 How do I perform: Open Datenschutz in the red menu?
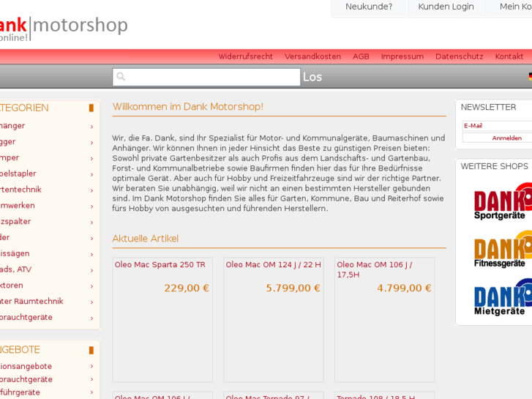pos(459,56)
